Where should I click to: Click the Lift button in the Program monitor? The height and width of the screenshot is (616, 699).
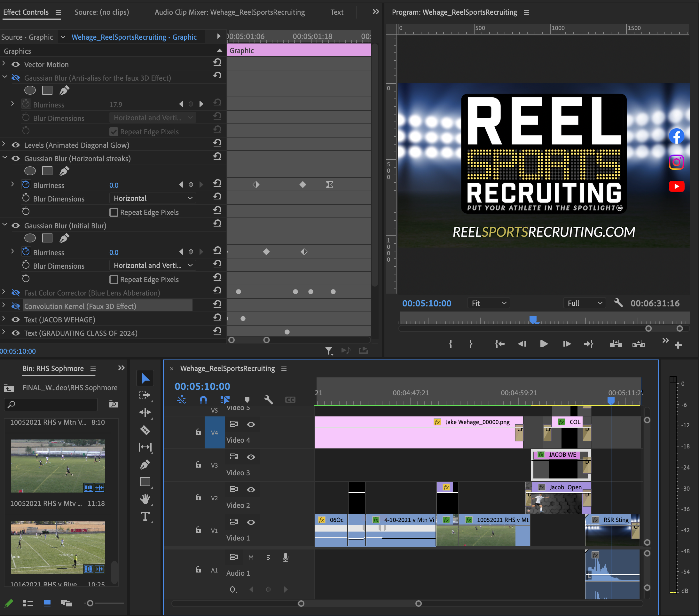pos(616,344)
